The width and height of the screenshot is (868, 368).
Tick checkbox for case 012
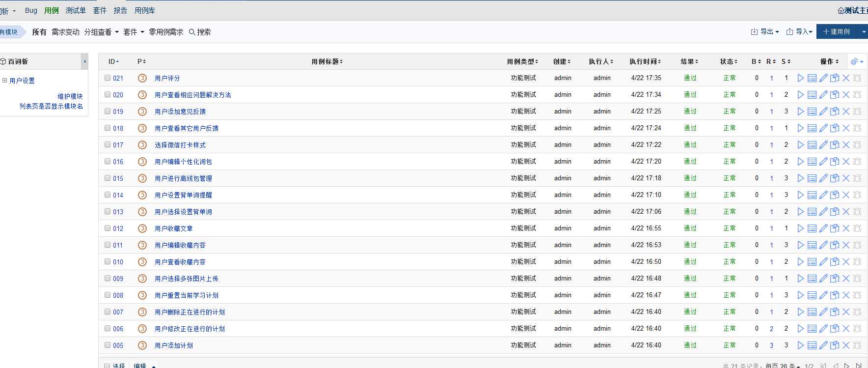108,228
